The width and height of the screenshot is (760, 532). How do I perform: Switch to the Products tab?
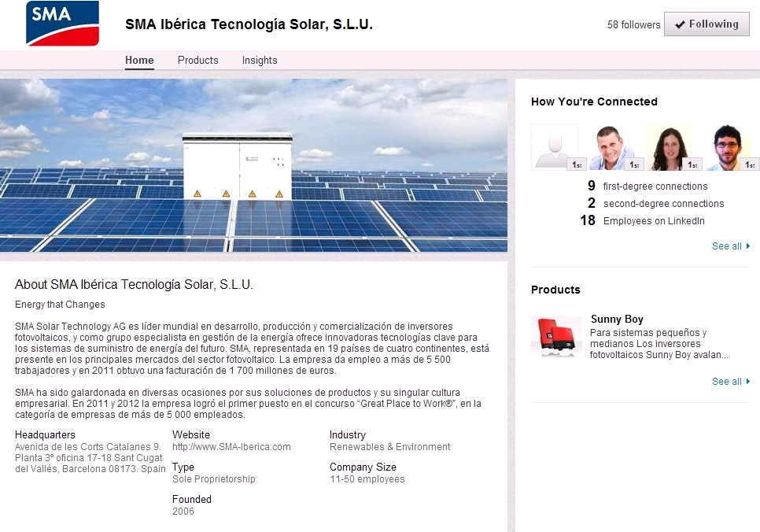click(197, 60)
